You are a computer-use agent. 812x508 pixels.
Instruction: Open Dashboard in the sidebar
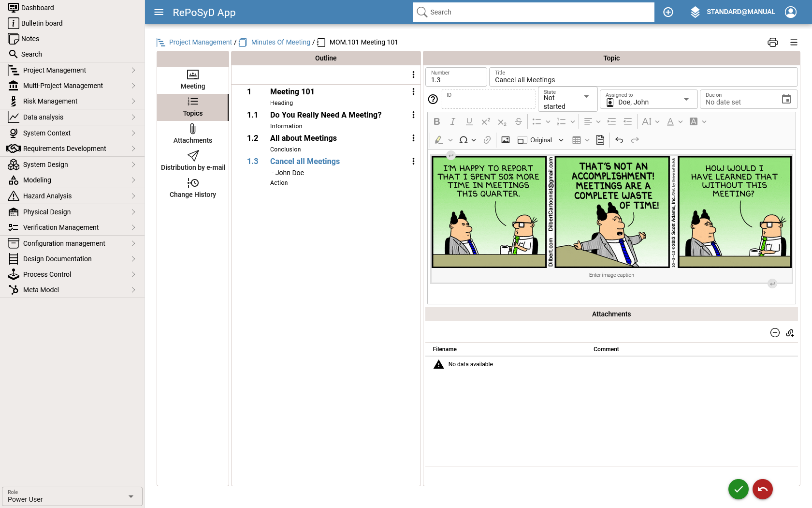(x=72, y=8)
